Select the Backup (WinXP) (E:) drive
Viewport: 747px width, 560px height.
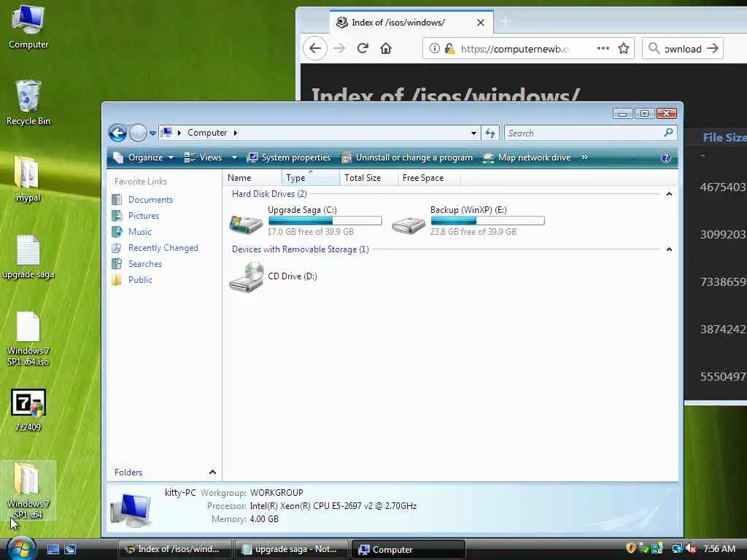point(468,221)
